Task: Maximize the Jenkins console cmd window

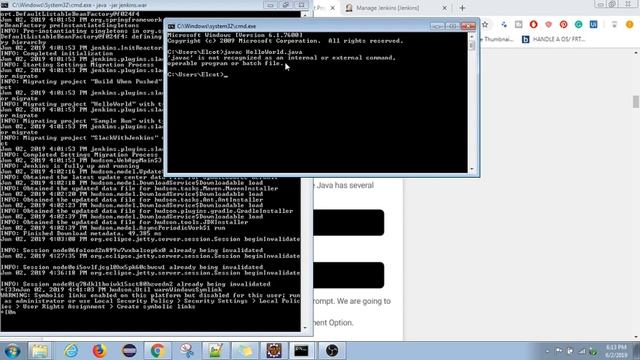Action: click(x=286, y=5)
